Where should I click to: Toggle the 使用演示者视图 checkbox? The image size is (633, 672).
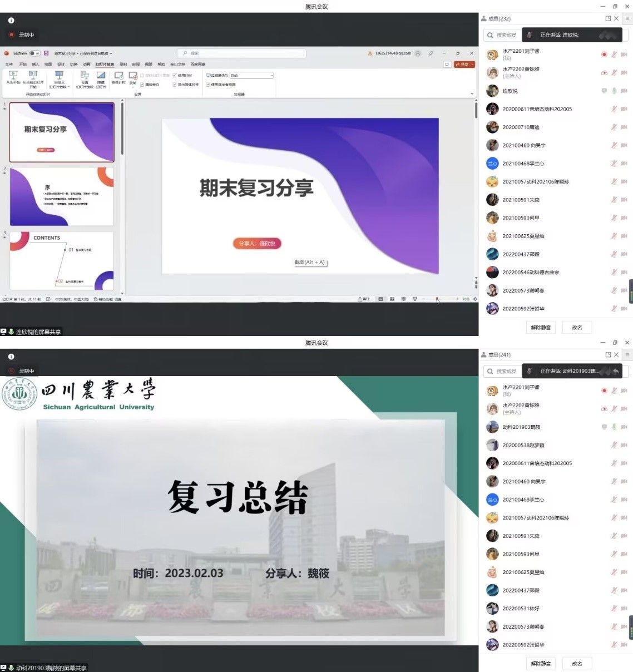click(208, 85)
